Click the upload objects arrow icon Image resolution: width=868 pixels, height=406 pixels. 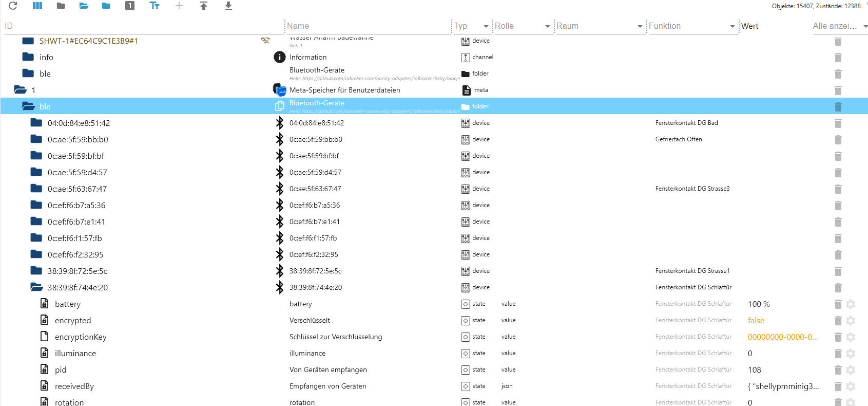204,6
